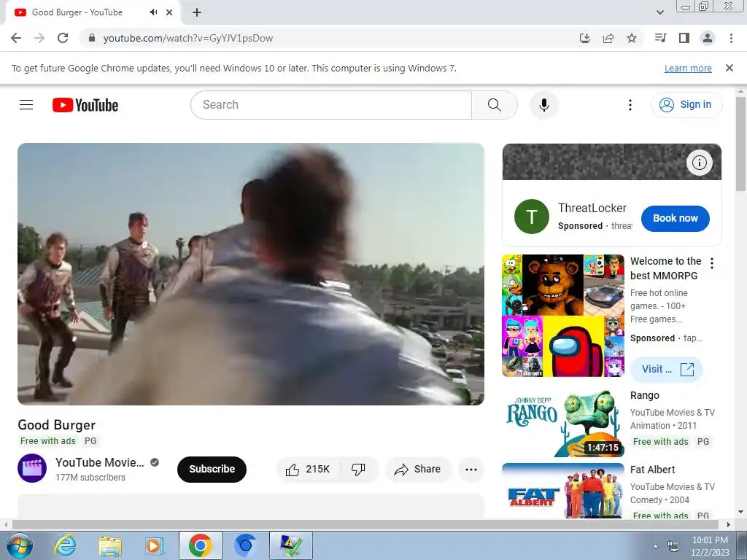Bookmark this tab with star icon
The image size is (747, 560).
click(632, 38)
